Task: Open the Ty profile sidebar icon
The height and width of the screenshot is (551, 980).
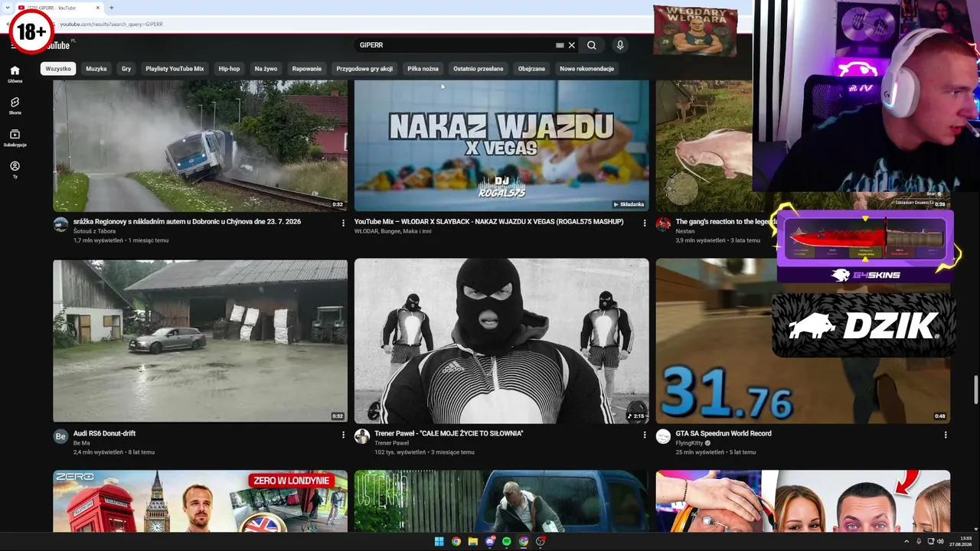Action: [15, 169]
